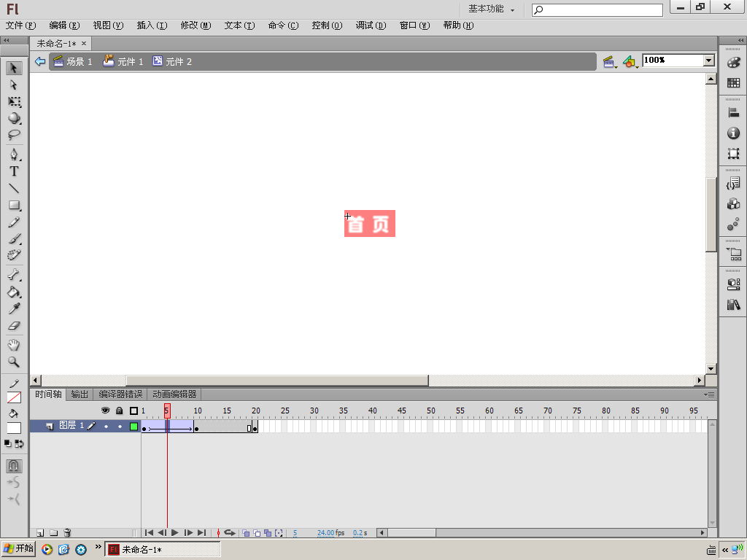
Task: Swap stroke and fill colors
Action: click(19, 444)
